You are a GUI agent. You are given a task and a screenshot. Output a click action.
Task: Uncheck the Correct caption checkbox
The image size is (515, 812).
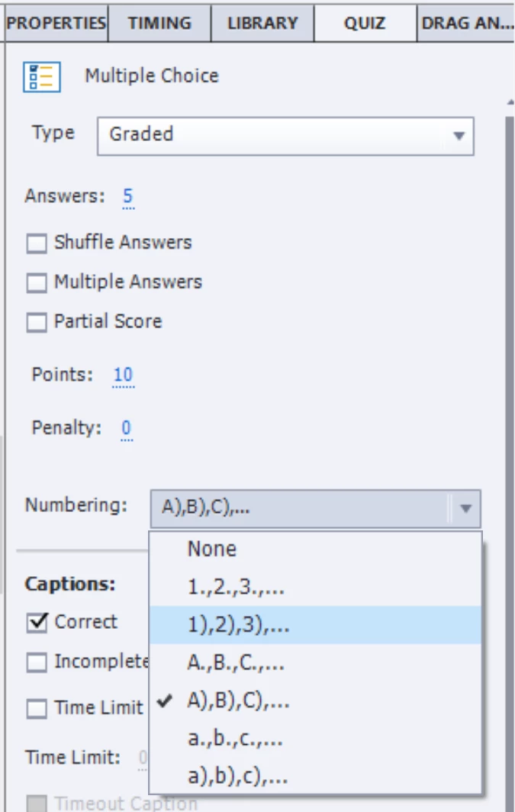tap(37, 623)
